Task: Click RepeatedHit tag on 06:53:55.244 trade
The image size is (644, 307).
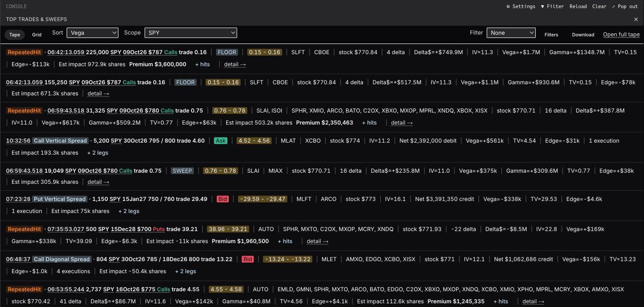Action: click(x=25, y=289)
